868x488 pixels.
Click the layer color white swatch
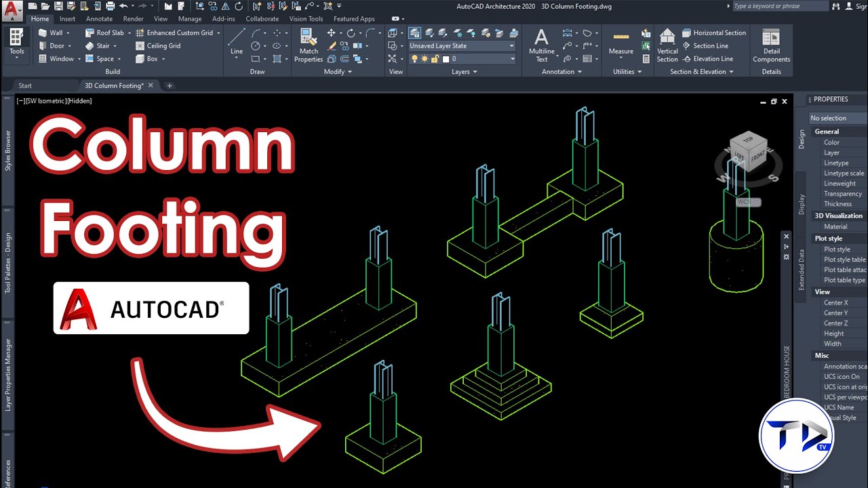[446, 59]
